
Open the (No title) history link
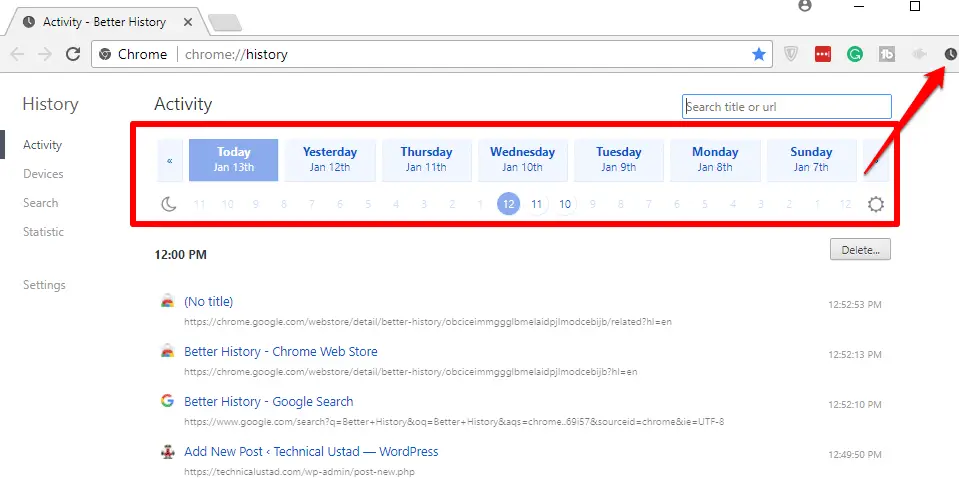pyautogui.click(x=209, y=301)
